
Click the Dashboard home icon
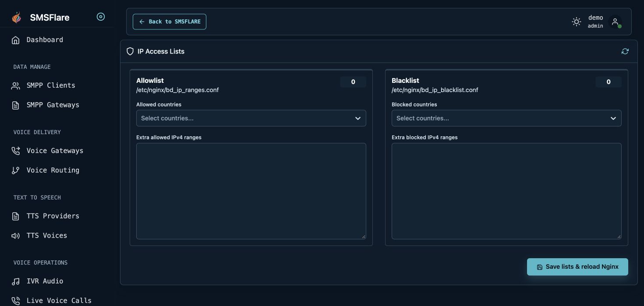click(16, 40)
